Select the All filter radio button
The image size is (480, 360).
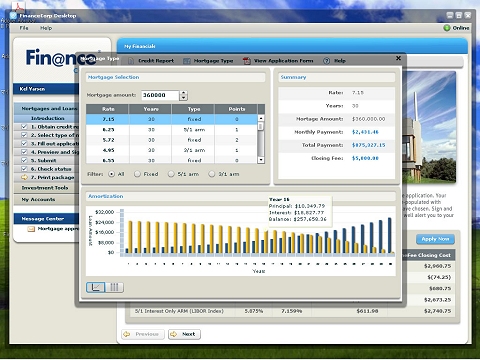[x=112, y=174]
